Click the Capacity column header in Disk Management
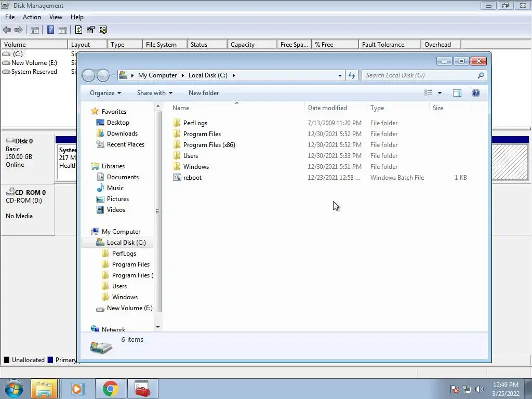 point(252,45)
